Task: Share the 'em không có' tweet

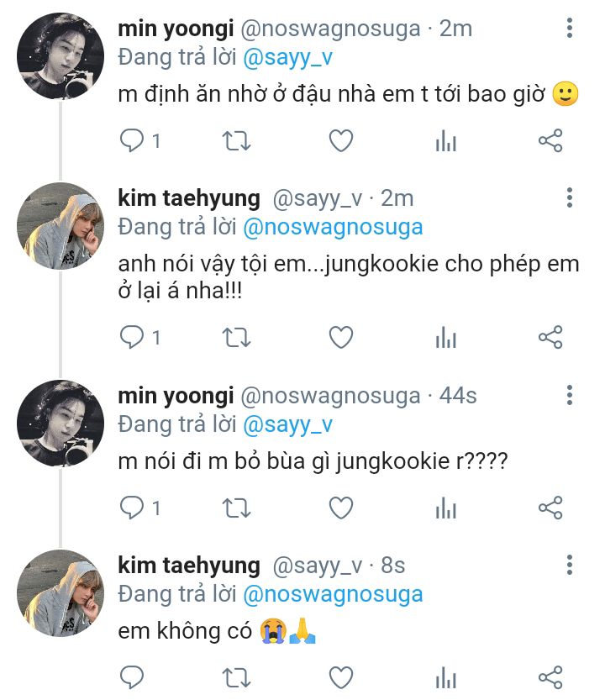Action: 550,677
